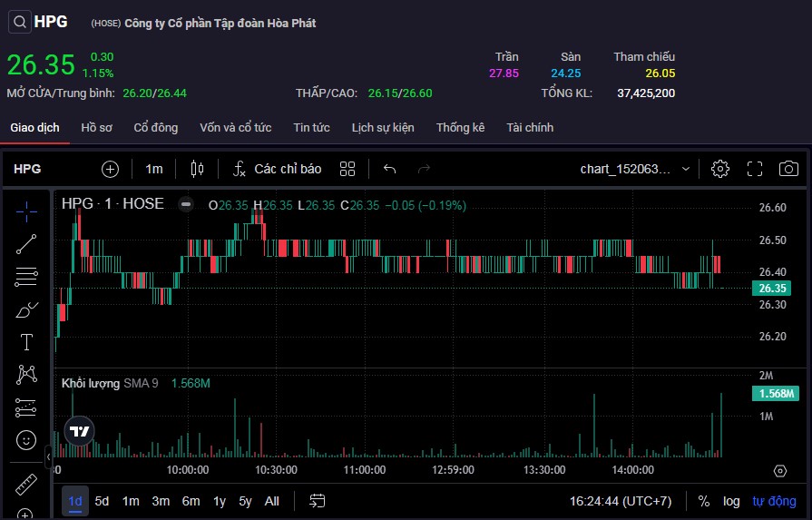This screenshot has height=520, width=812.
Task: Select the trend line drawing tool
Action: pyautogui.click(x=26, y=243)
